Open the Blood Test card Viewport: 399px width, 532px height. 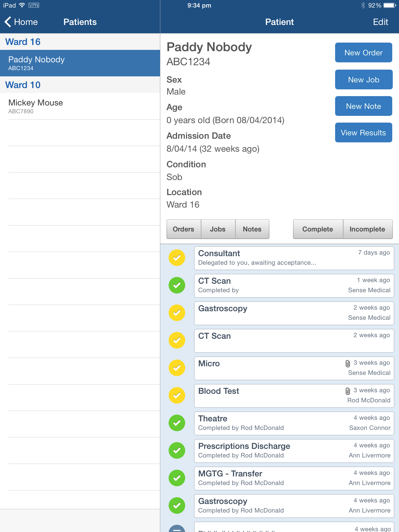point(294,396)
